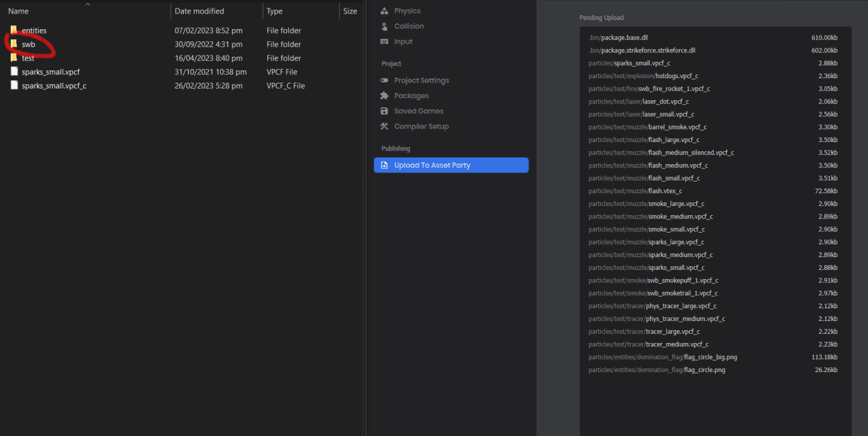Open the test folder
This screenshot has height=436, width=868.
(x=27, y=57)
